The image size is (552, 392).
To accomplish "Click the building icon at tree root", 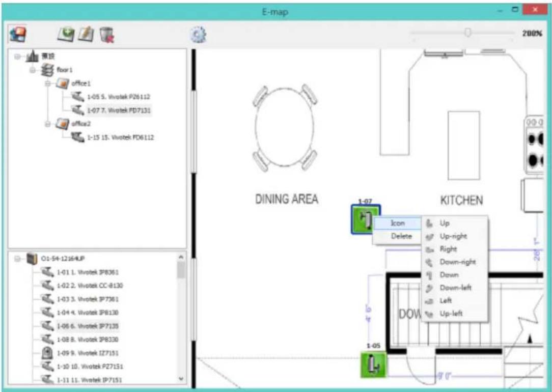I will click(x=33, y=56).
